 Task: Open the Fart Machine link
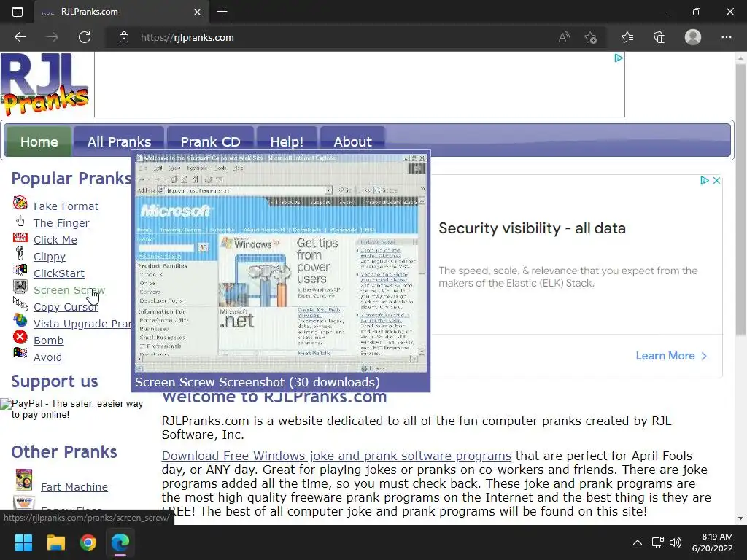(x=74, y=486)
